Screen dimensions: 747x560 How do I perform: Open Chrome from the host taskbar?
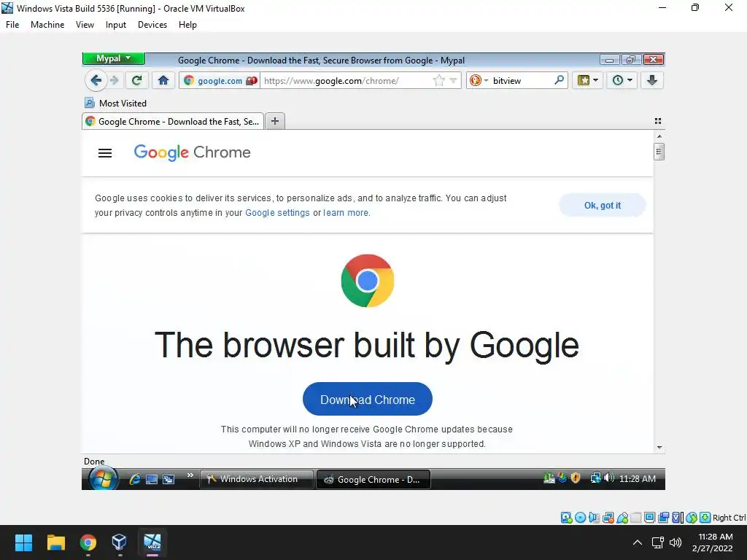pyautogui.click(x=88, y=542)
